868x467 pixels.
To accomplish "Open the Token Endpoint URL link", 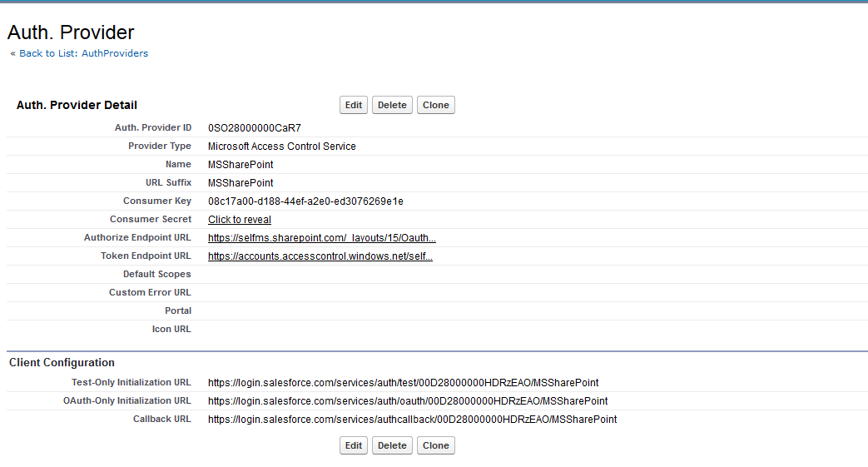I will [x=320, y=256].
